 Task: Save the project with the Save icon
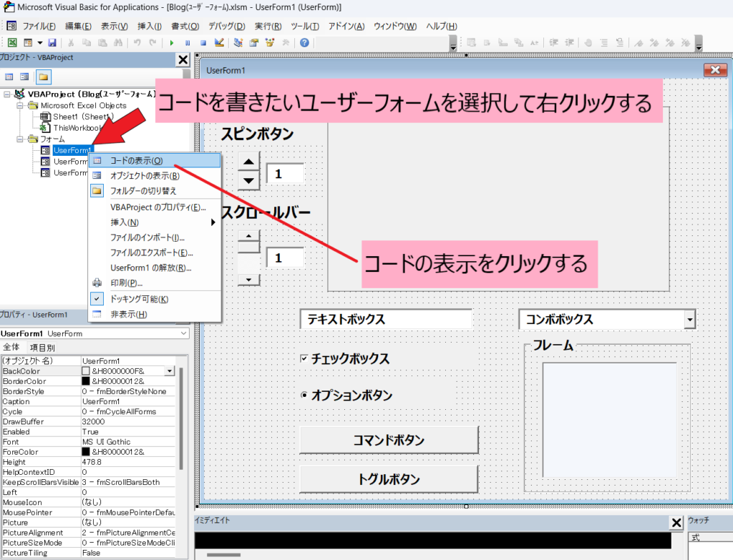pyautogui.click(x=53, y=41)
